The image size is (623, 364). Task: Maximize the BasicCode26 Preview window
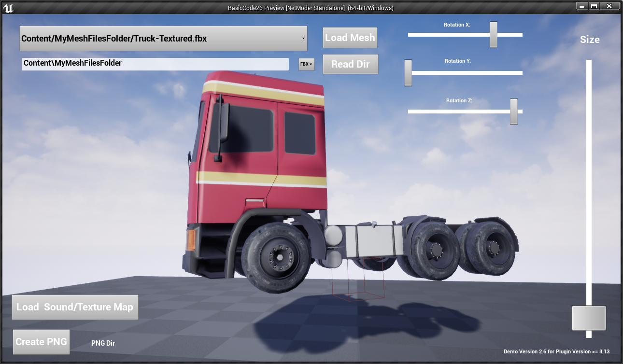click(x=594, y=6)
